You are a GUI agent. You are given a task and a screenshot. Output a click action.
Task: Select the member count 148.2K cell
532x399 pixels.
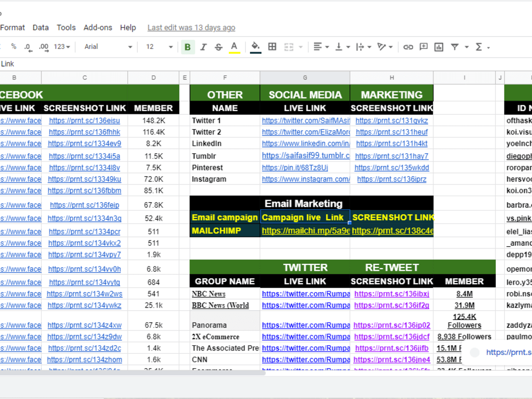click(153, 120)
